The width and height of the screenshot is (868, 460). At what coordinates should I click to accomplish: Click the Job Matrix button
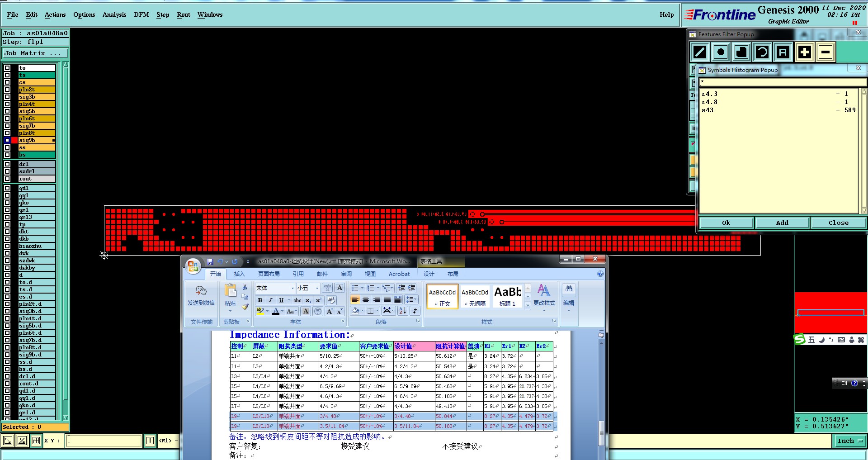[x=36, y=53]
